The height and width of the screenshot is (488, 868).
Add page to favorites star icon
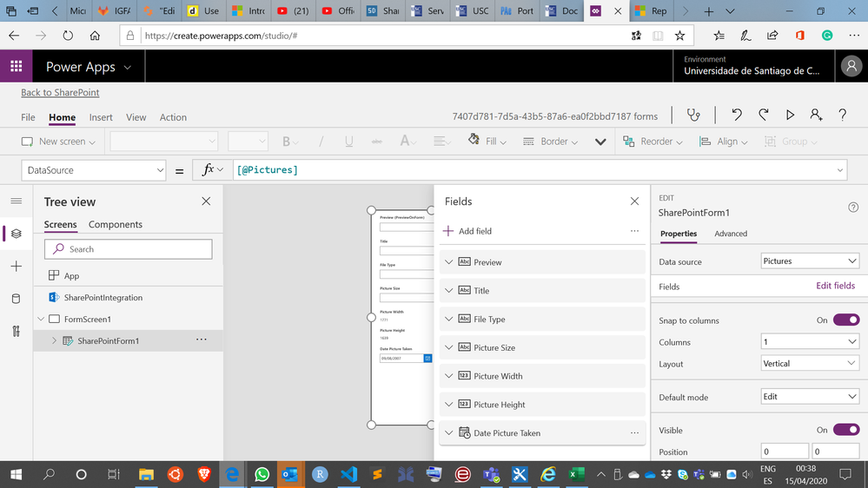679,36
